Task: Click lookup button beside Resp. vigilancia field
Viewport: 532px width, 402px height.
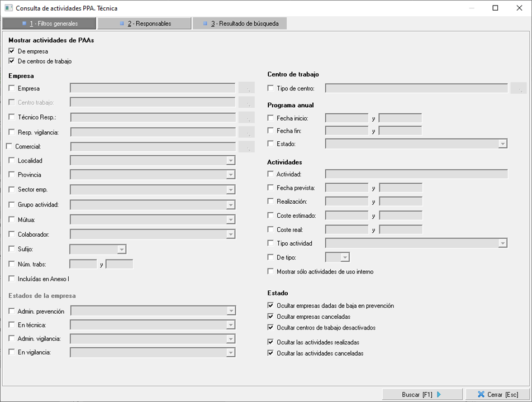Action: tap(246, 132)
